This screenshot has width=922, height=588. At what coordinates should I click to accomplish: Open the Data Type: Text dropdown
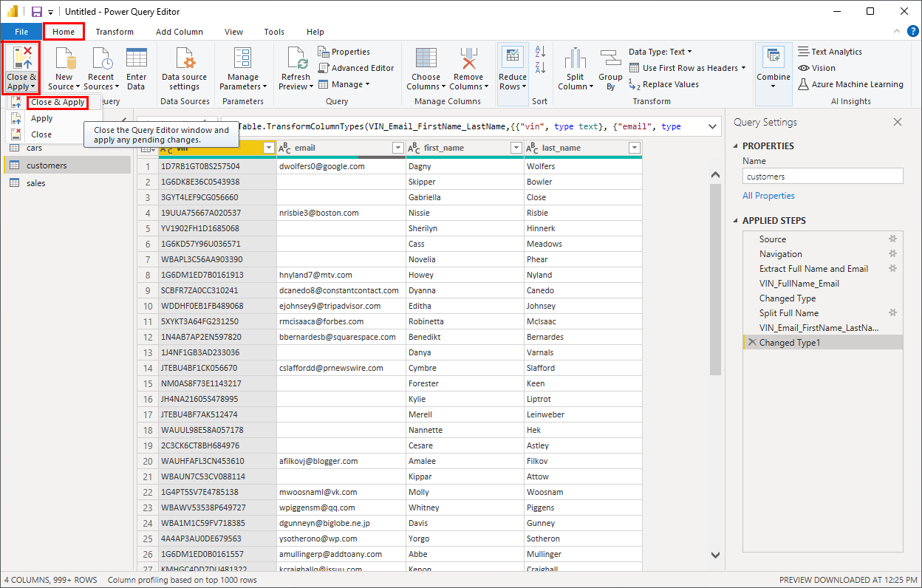660,52
